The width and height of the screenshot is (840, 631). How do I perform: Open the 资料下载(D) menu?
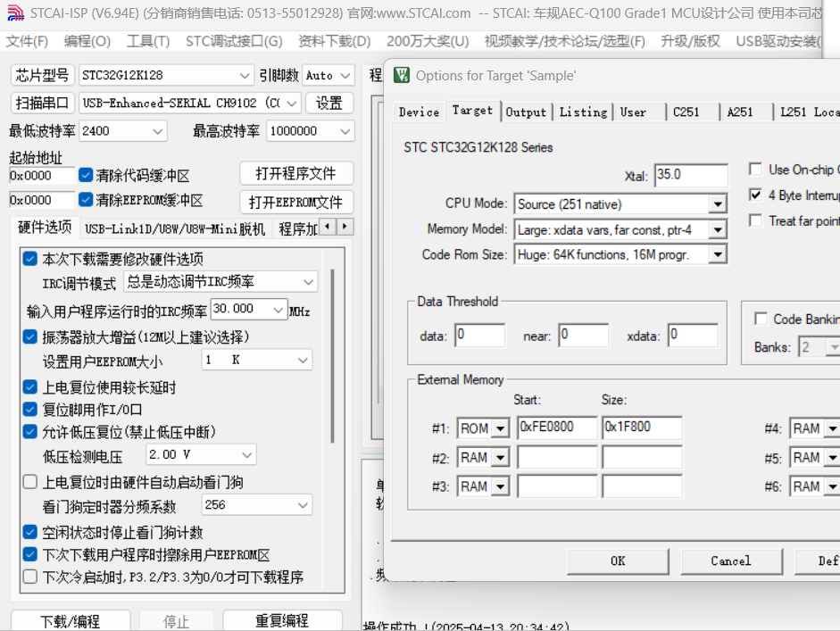(x=334, y=41)
